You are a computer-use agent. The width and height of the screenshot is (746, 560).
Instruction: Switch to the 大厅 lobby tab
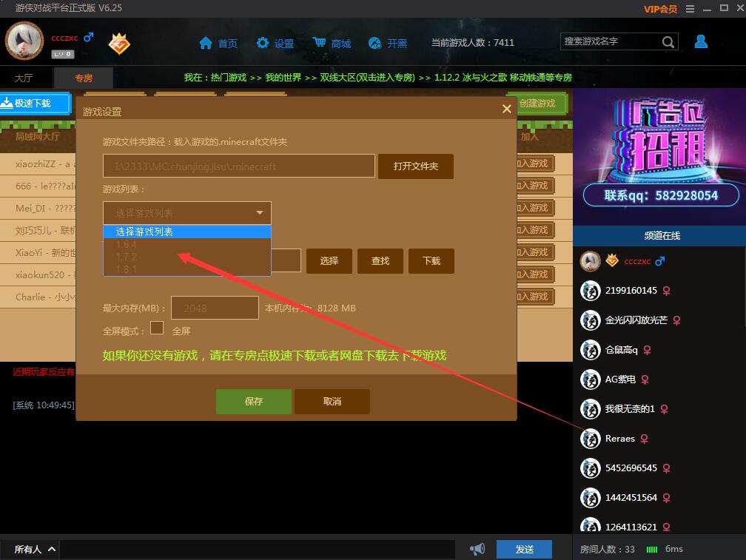(24, 78)
